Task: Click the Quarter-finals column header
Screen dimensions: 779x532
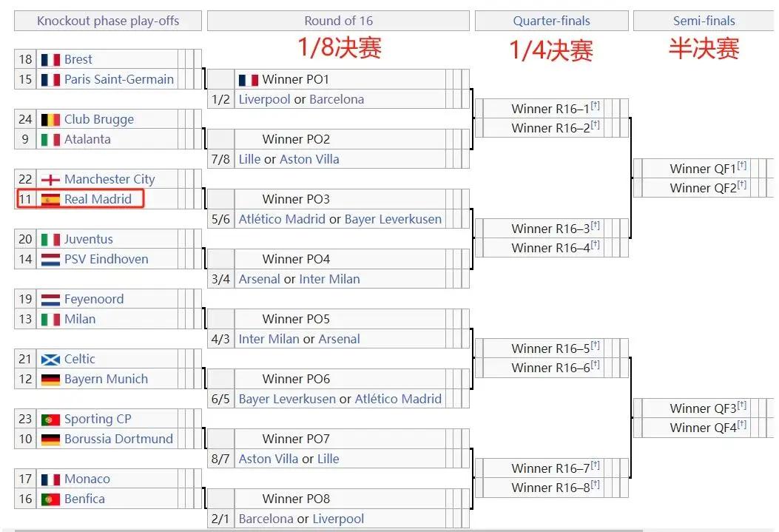Action: [551, 21]
